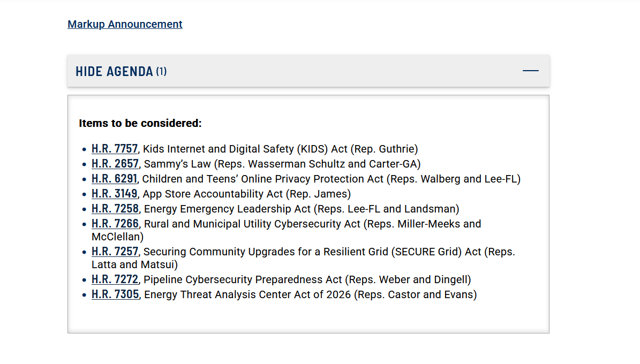Open the H.R. 7272 bill link
Viewport: 640px width, 364px height.
(x=115, y=279)
